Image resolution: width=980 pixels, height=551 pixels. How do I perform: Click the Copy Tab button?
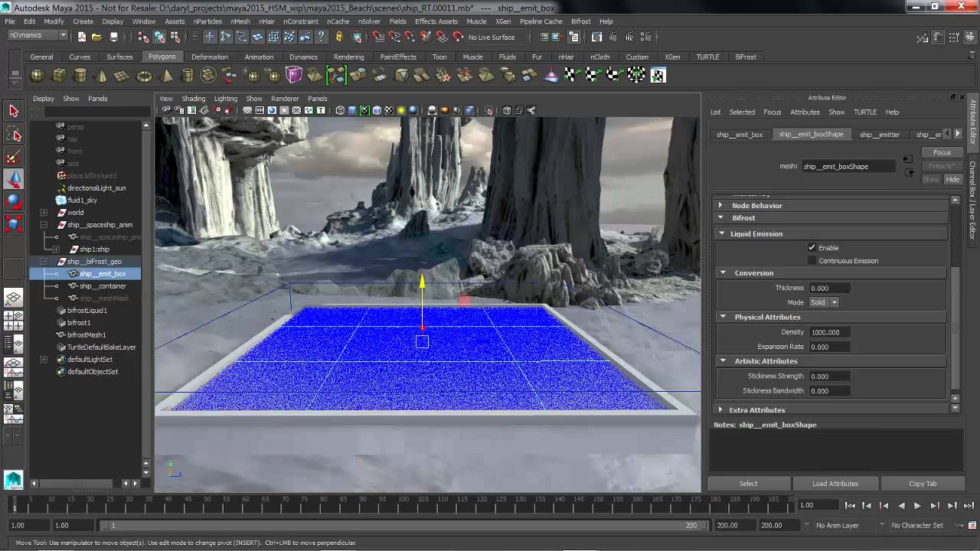923,484
